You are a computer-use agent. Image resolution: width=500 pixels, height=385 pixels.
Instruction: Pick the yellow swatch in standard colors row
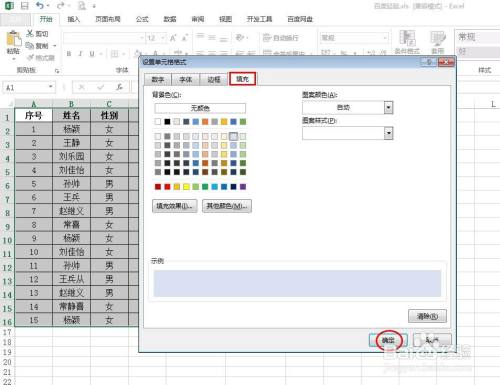click(186, 187)
